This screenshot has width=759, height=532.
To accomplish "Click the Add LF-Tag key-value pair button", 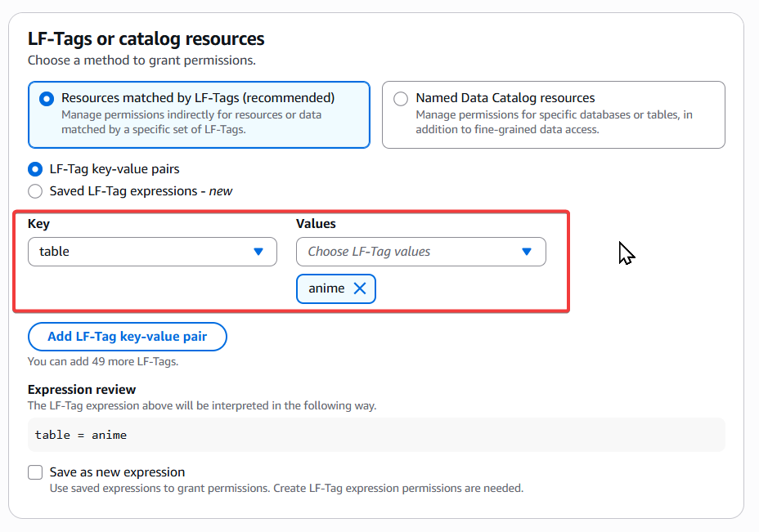I will tap(127, 336).
